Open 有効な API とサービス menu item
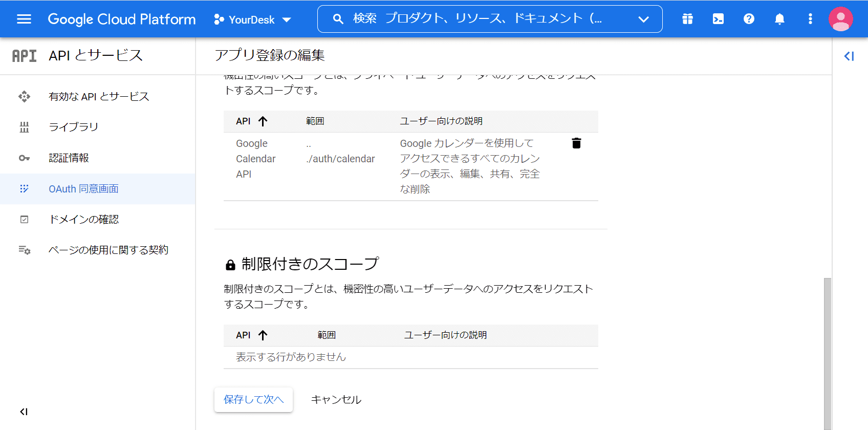868x430 pixels. point(98,96)
